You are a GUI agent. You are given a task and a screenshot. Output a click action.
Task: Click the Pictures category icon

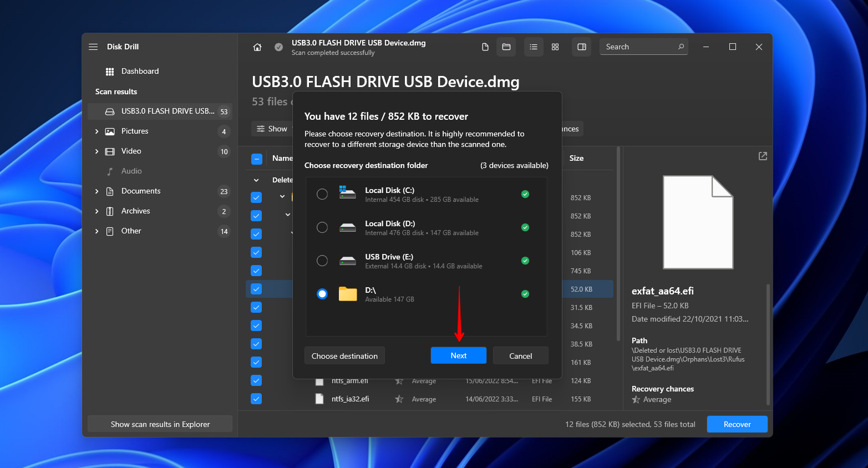click(x=110, y=131)
